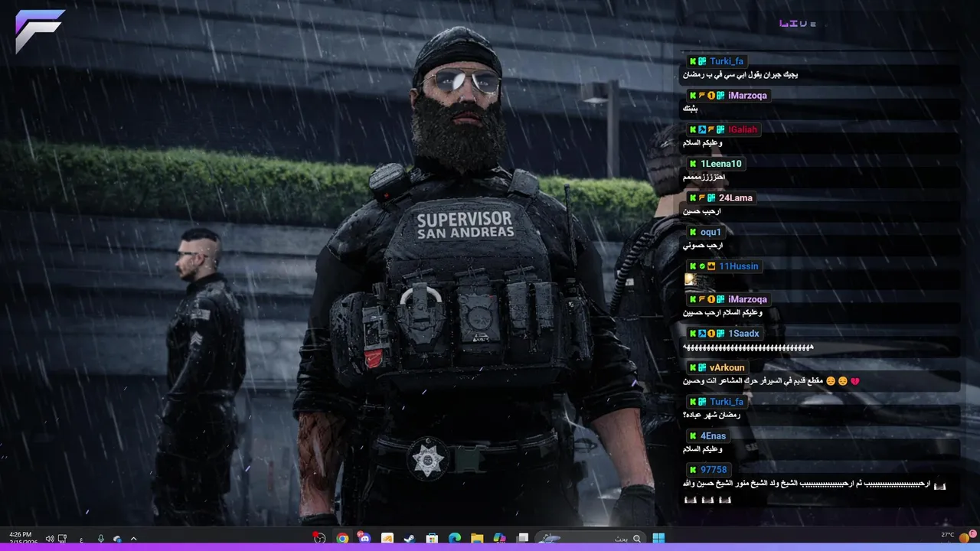Open the Copilot icon on taskbar

point(499,539)
